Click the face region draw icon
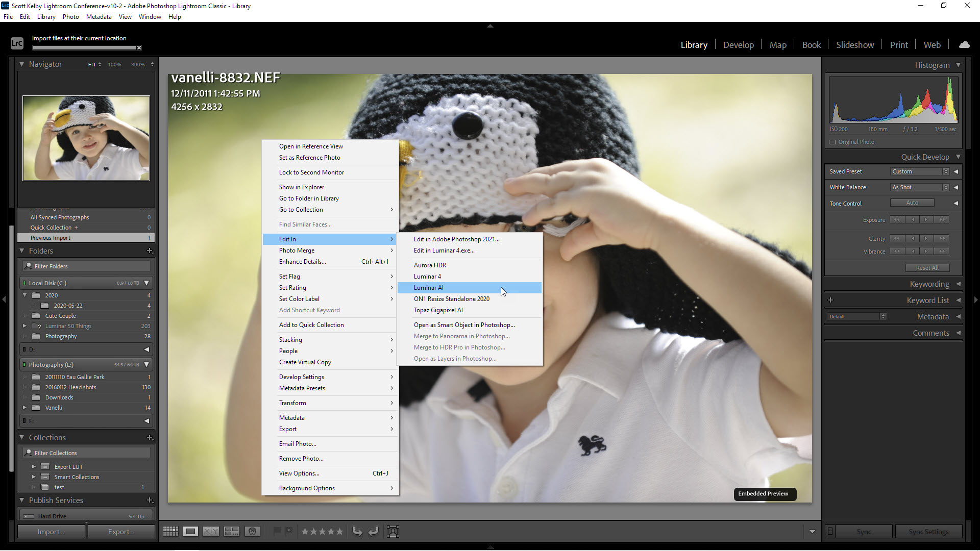 pyautogui.click(x=393, y=532)
